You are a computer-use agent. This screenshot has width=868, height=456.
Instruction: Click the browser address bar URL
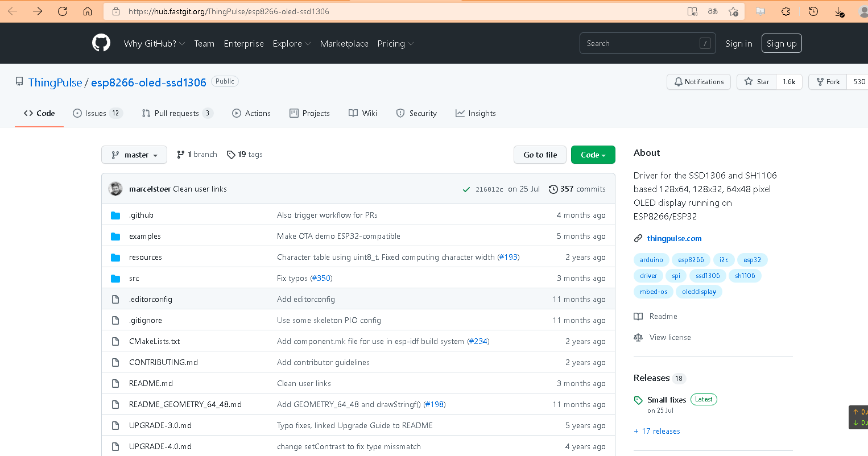pos(229,11)
